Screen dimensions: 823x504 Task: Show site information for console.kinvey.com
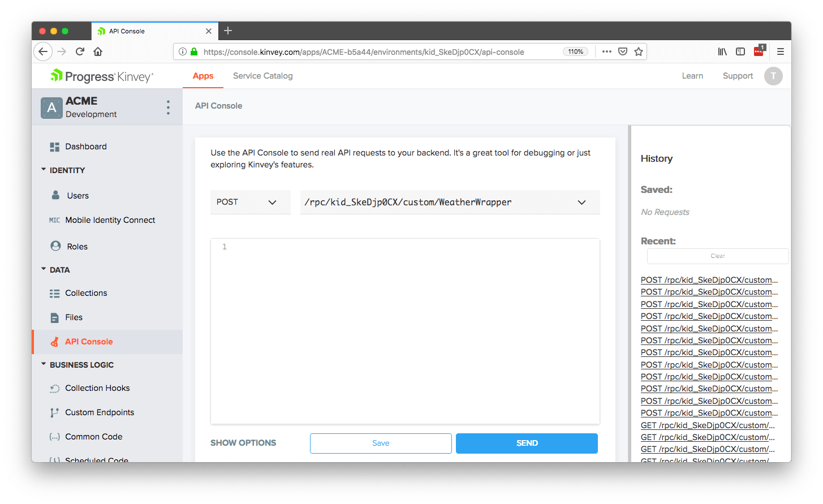point(183,51)
